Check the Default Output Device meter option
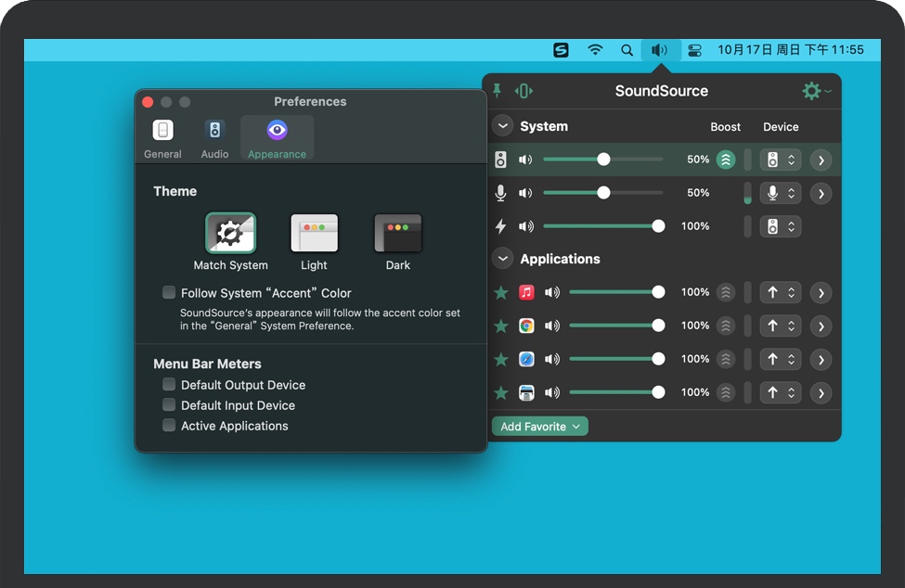Screen dimensions: 905x588 pyautogui.click(x=169, y=384)
